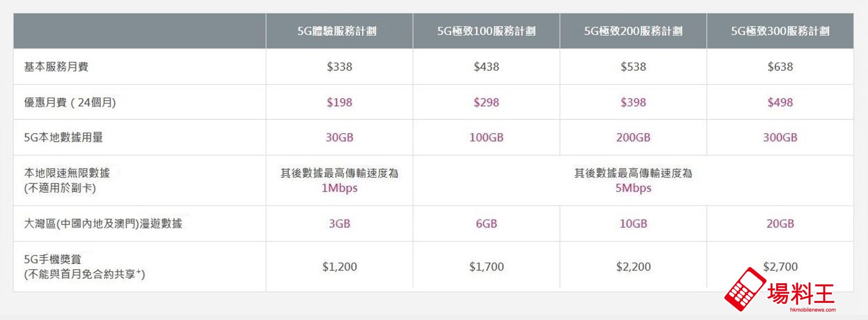
Task: Select the 5G極致100服務計劃 column header
Action: pyautogui.click(x=486, y=31)
